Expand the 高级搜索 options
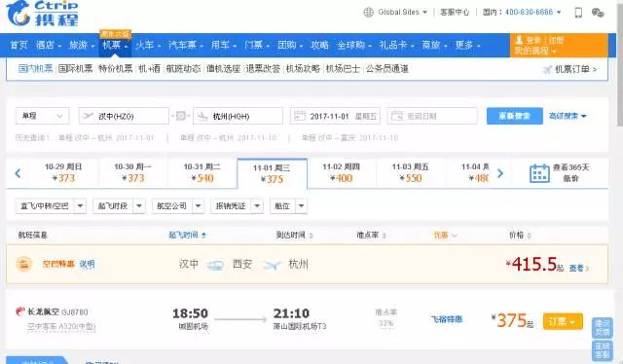The image size is (623, 364). tap(568, 116)
